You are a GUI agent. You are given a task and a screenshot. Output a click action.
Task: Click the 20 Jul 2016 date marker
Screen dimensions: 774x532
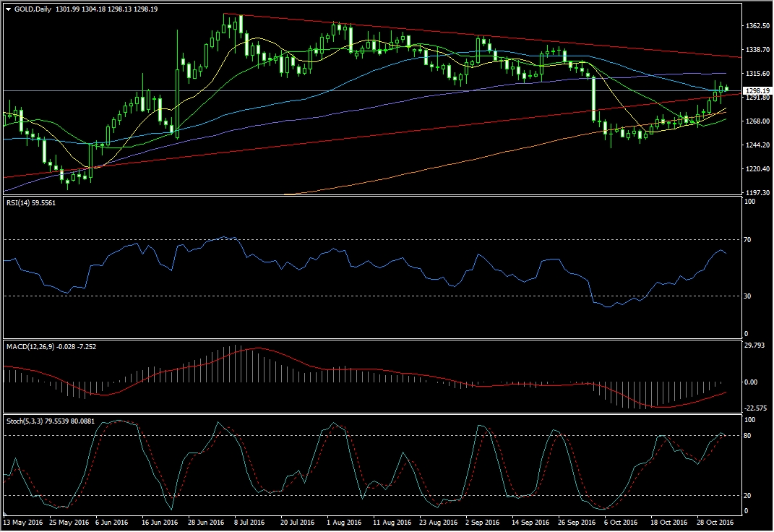click(297, 522)
